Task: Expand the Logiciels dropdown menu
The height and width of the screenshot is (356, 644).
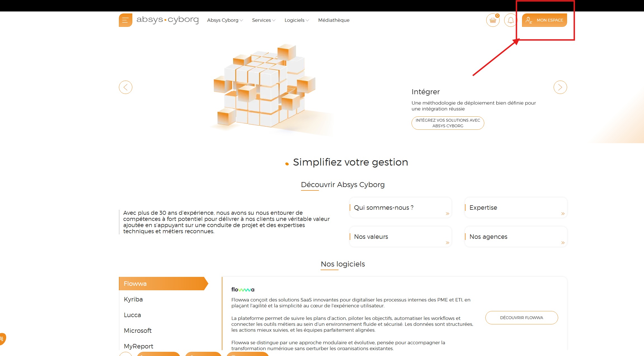Action: [297, 20]
